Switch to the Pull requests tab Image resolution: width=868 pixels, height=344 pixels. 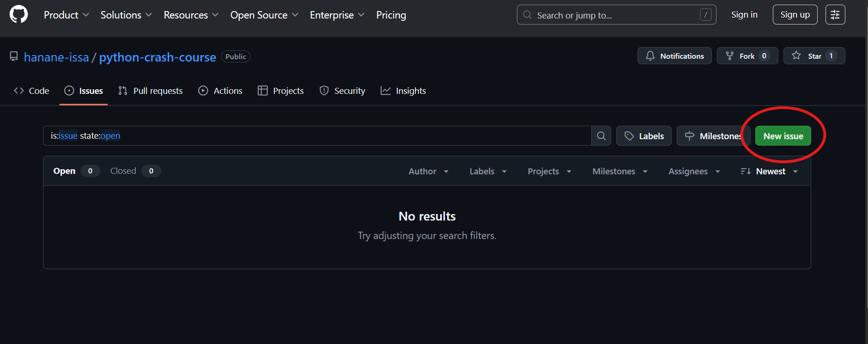pyautogui.click(x=151, y=91)
